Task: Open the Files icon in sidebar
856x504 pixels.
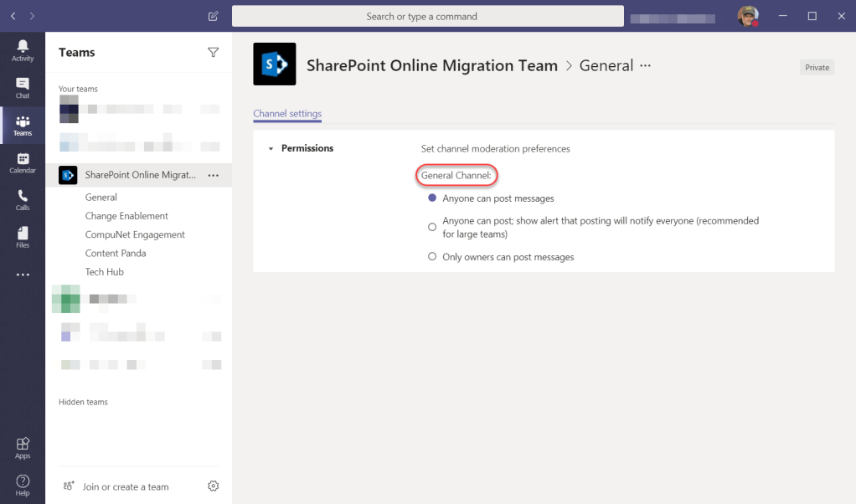Action: [x=23, y=237]
